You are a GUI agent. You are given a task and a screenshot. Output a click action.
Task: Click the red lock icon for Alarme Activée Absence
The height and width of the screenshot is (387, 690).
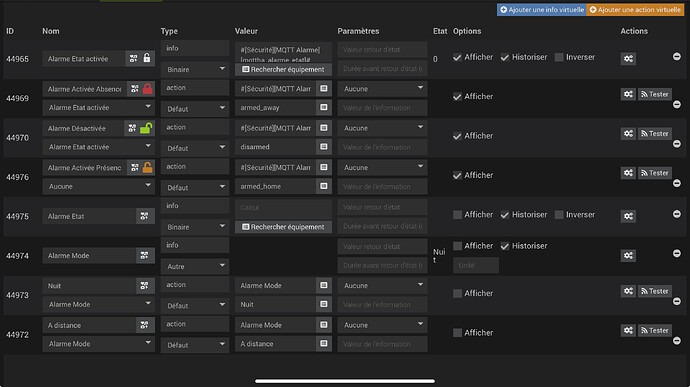tap(147, 89)
